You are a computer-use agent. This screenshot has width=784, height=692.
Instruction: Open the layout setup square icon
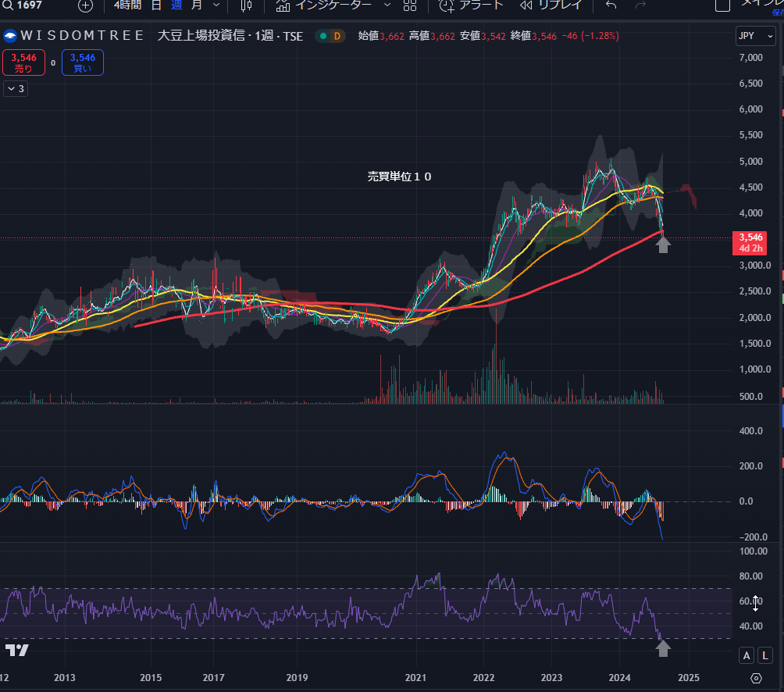pos(722,5)
